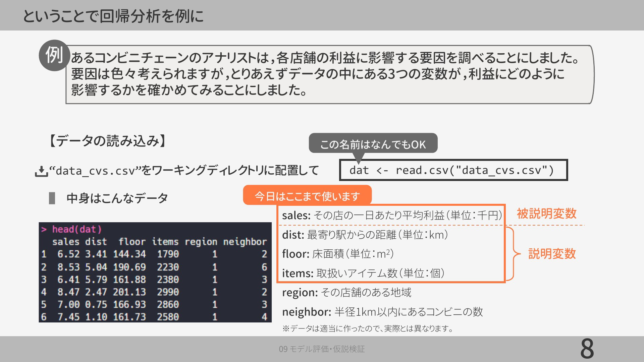Click the neighbor variable description
This screenshot has width=644, height=362.
coord(382,312)
